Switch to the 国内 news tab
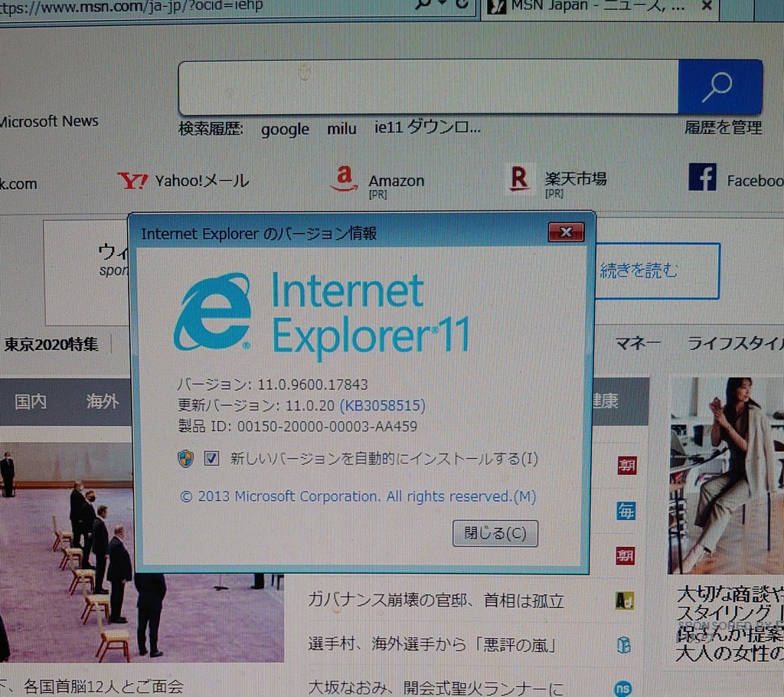Viewport: 784px width, 697px height. pos(31,401)
